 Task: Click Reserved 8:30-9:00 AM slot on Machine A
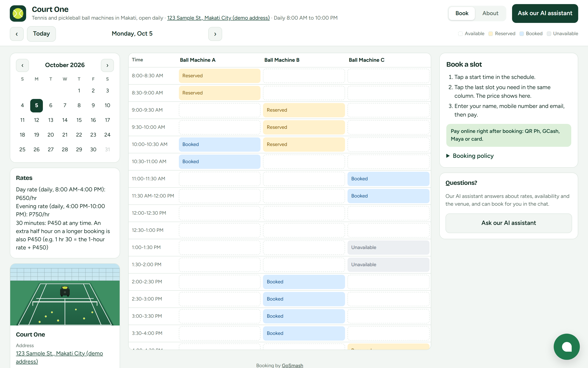pos(219,93)
